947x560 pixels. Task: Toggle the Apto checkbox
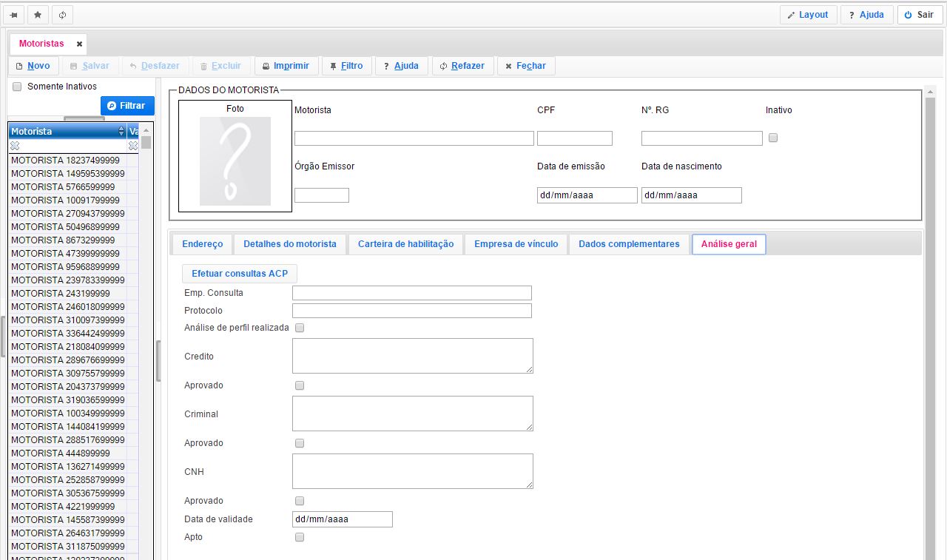coord(300,538)
